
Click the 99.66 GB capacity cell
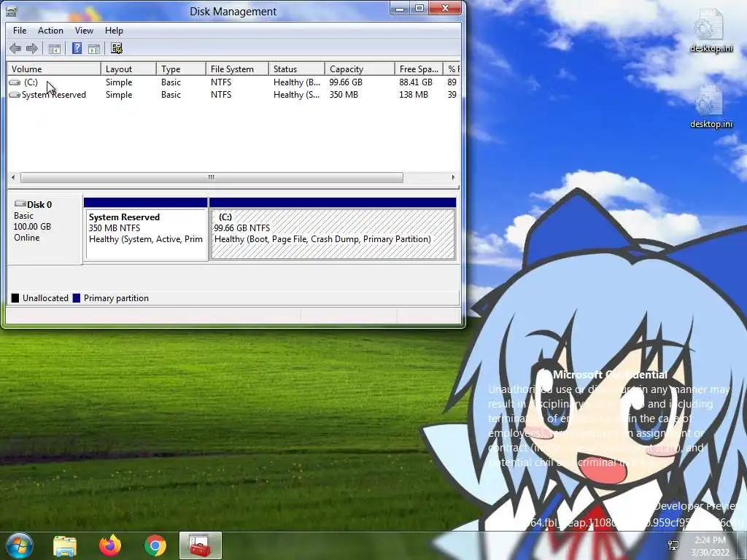(346, 82)
